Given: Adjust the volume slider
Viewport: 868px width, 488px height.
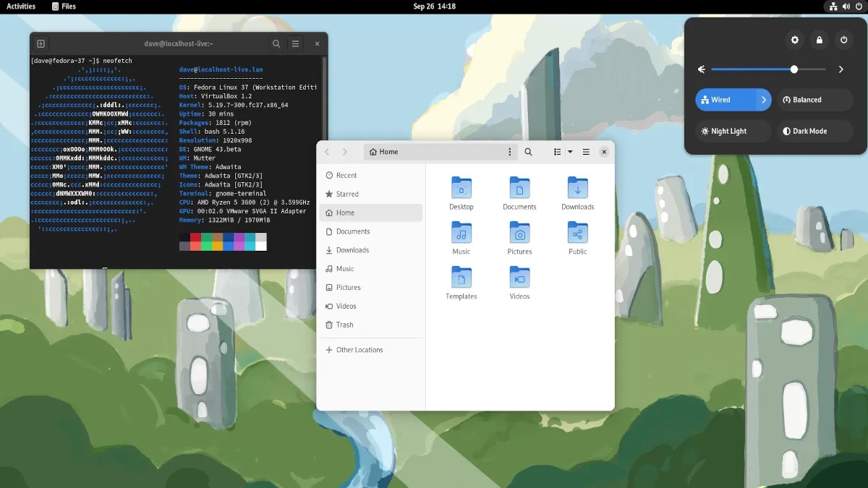Looking at the screenshot, I should coord(768,69).
